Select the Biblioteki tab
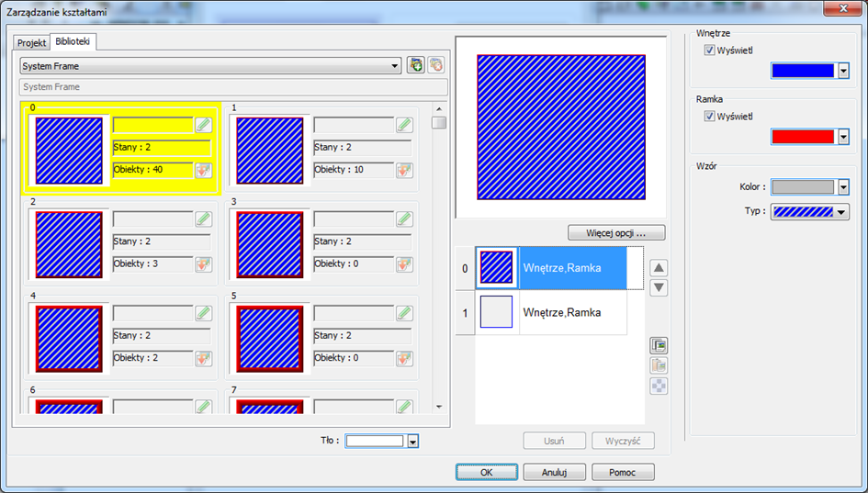The height and width of the screenshot is (493, 868). 73,41
